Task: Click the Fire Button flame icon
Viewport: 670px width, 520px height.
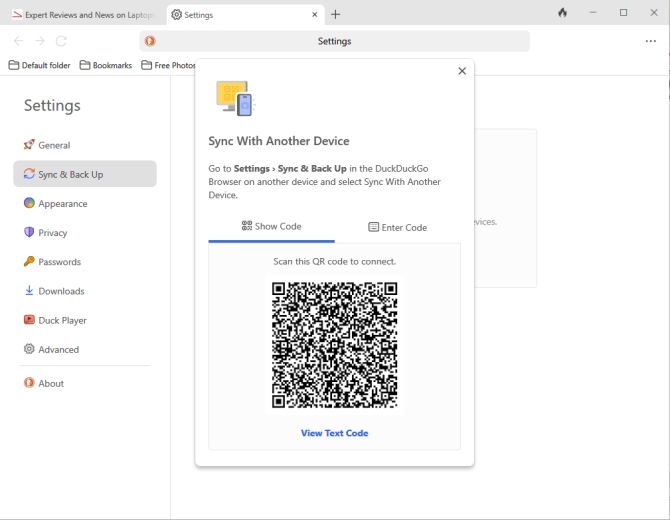Action: (562, 13)
